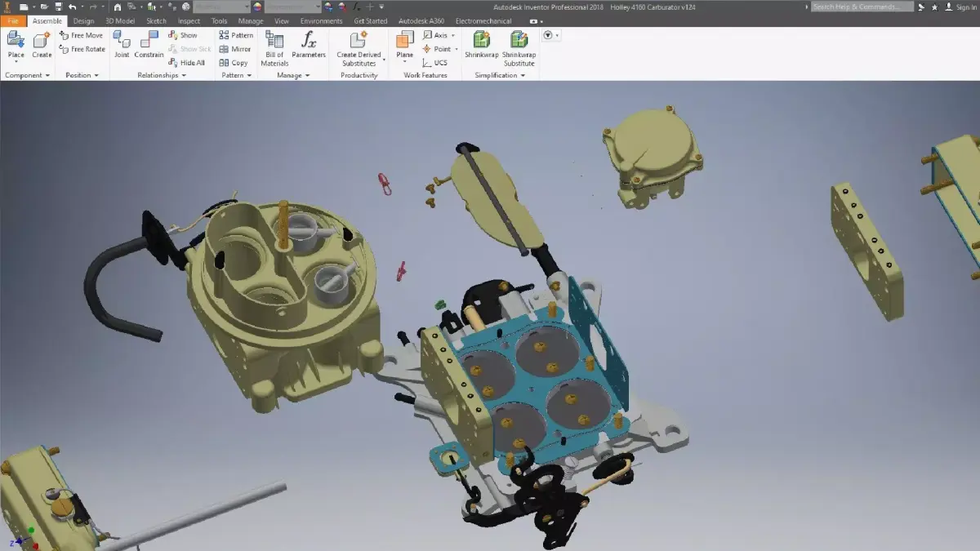The height and width of the screenshot is (551, 980).
Task: Click the small fx icon in quick access toolbar
Action: click(x=356, y=7)
